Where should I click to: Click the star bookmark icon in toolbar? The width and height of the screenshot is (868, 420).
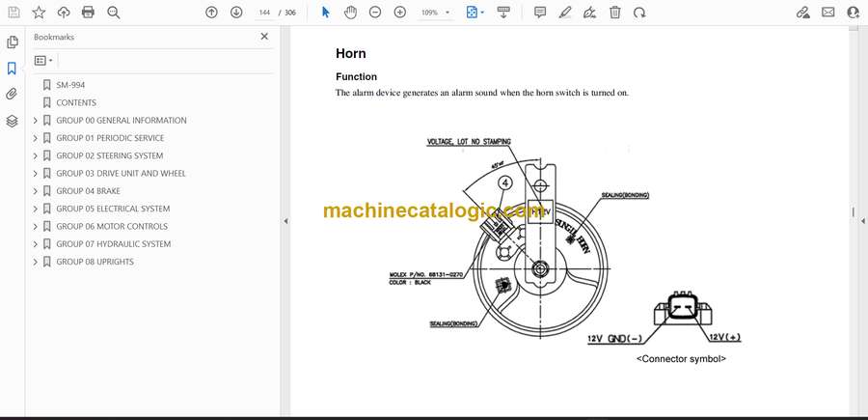pyautogui.click(x=39, y=13)
